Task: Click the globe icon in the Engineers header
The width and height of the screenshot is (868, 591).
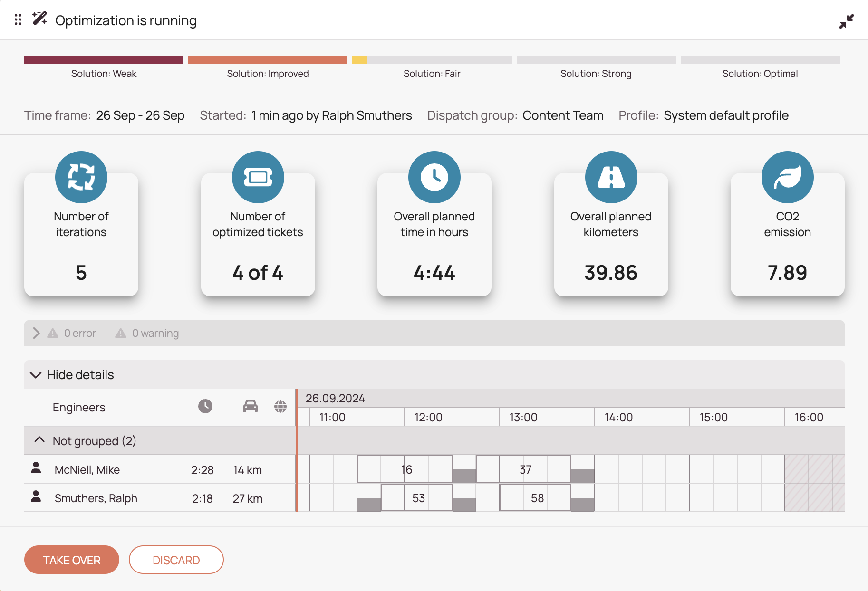Action: pos(280,407)
